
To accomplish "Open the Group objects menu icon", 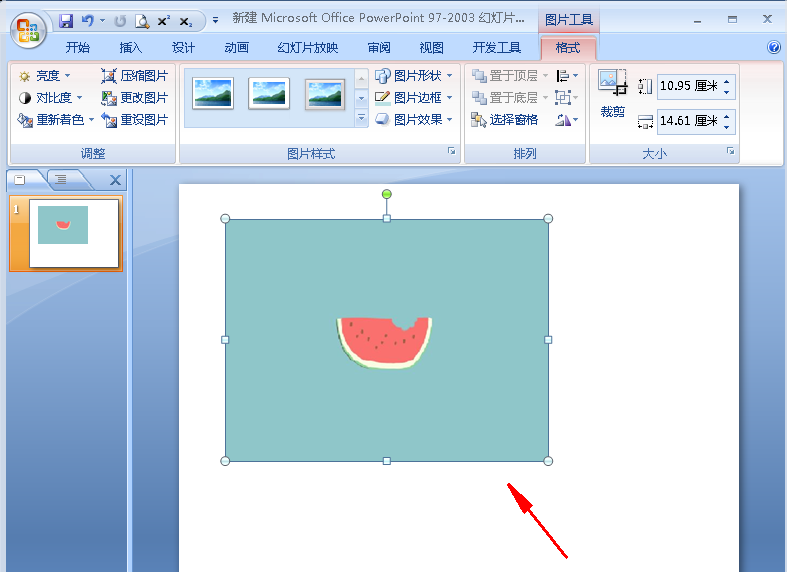I will click(567, 97).
